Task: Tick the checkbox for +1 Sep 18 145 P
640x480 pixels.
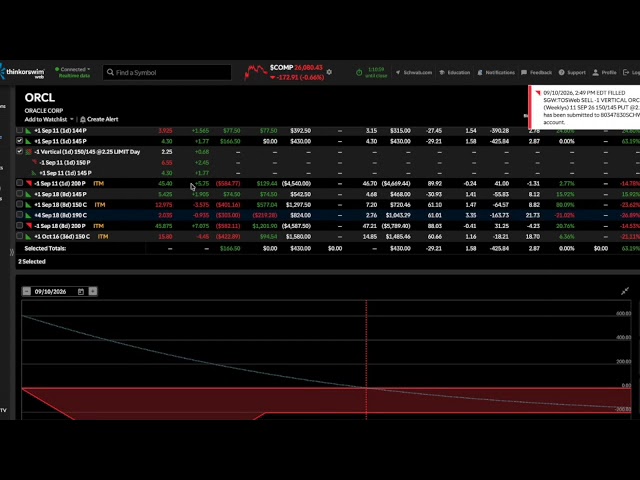Action: [x=19, y=194]
